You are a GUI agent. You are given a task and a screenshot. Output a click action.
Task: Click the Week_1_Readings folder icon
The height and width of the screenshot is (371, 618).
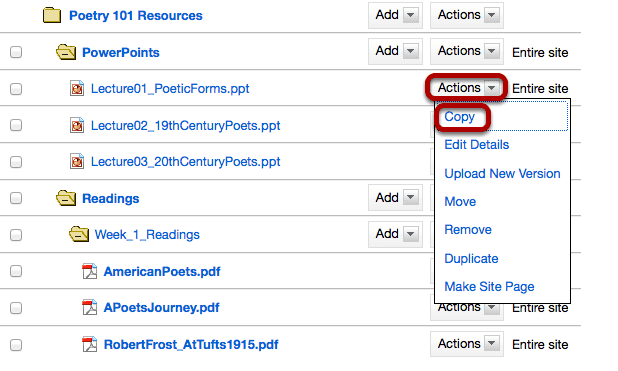coord(79,234)
